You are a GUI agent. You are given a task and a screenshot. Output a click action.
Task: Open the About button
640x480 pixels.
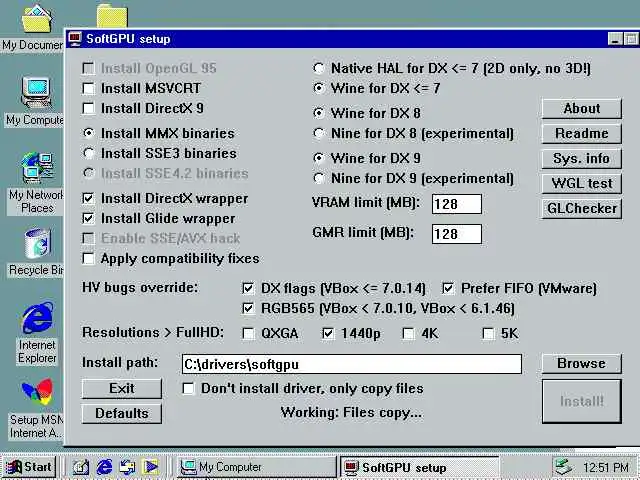point(582,109)
